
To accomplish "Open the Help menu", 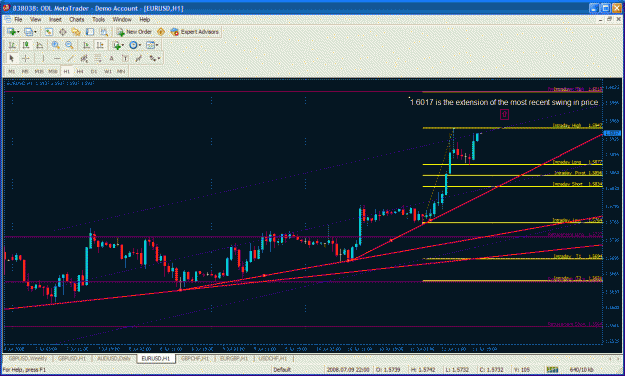I will click(144, 19).
